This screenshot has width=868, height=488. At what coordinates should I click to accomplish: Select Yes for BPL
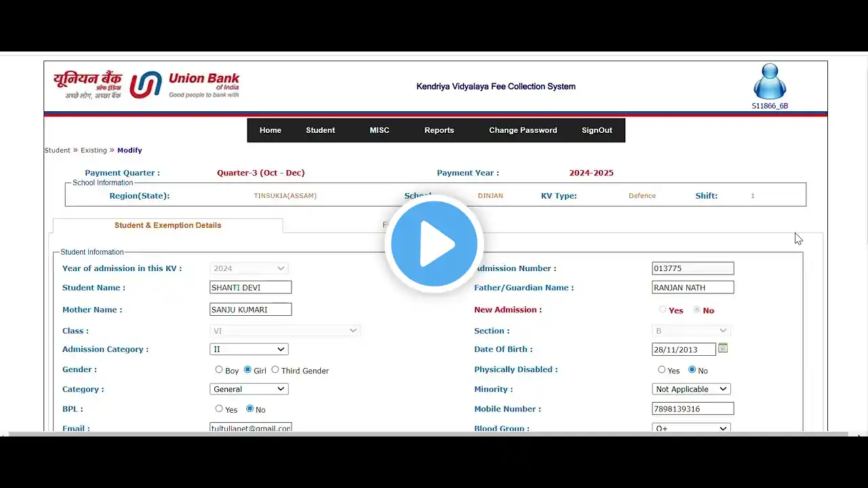click(219, 409)
